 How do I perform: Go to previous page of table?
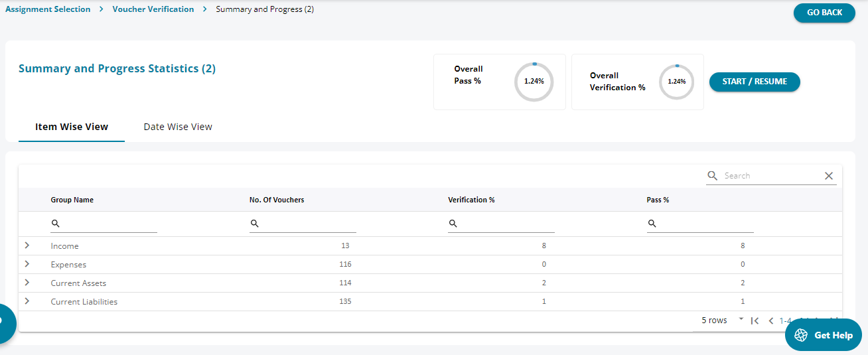click(x=771, y=320)
